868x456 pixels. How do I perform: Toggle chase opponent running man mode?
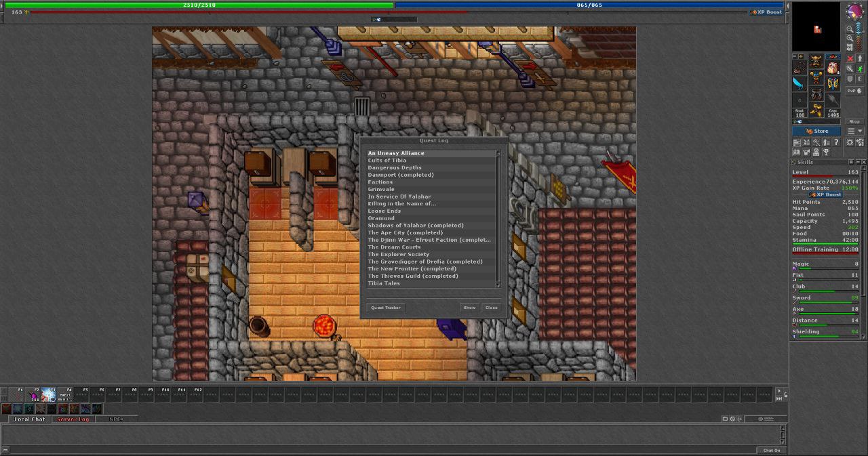(860, 69)
